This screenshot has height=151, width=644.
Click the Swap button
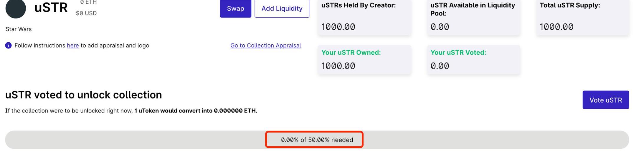tap(235, 8)
